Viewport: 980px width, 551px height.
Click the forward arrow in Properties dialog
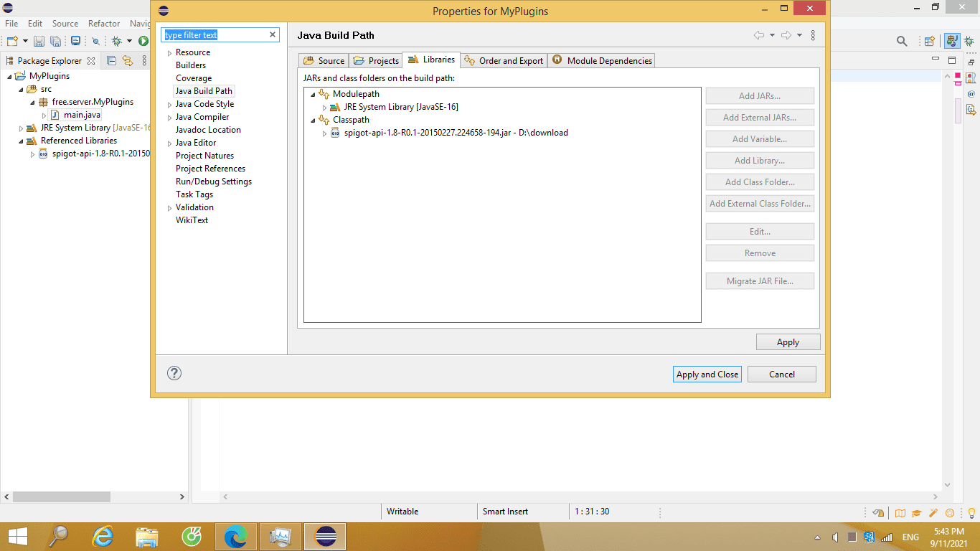pos(786,35)
